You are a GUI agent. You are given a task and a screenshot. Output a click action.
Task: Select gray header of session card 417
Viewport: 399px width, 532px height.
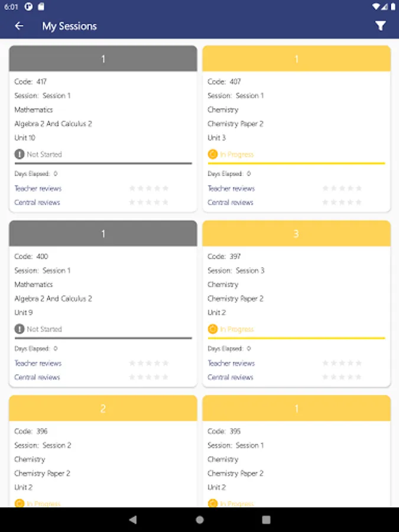point(103,59)
